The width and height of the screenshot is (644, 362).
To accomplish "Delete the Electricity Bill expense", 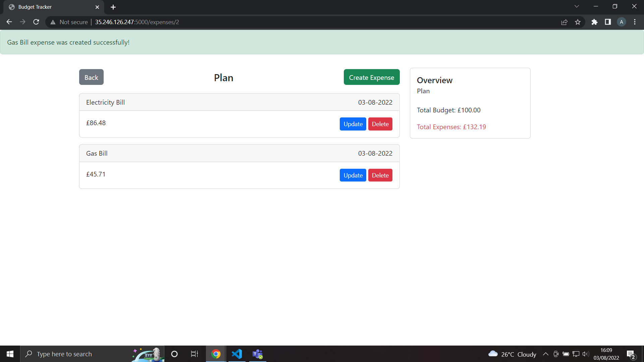I will 380,124.
